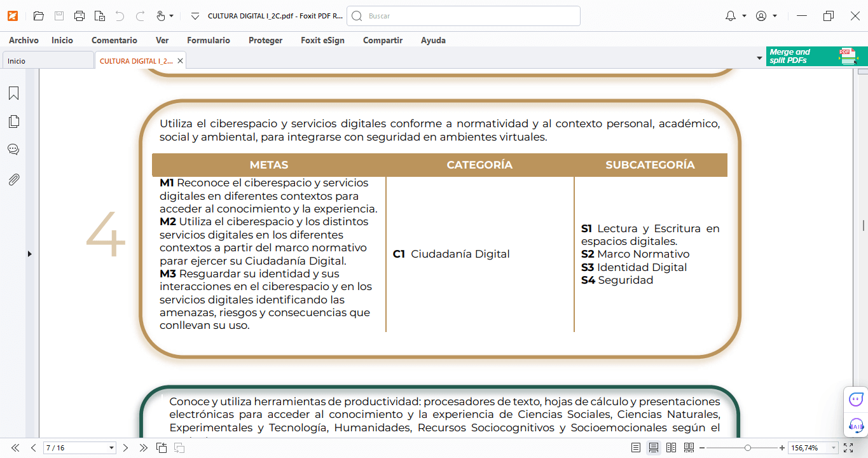
Task: Switch to facing pages view mode
Action: coord(671,448)
